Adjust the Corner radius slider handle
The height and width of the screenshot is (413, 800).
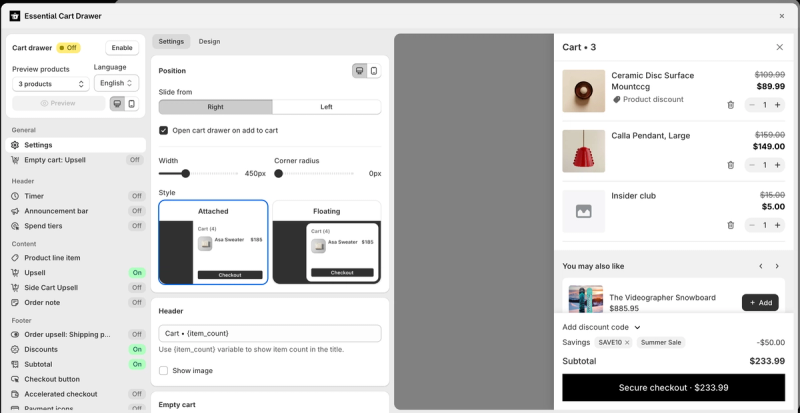(279, 174)
